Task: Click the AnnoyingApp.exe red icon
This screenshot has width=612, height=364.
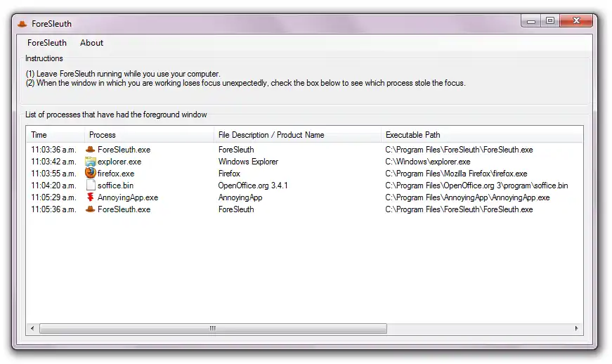Action: [91, 197]
